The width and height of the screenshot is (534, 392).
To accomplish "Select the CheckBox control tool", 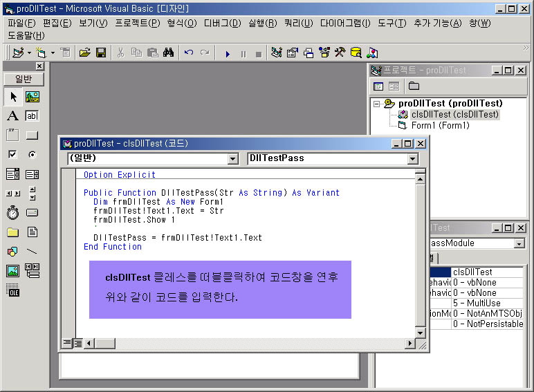I will (13, 155).
